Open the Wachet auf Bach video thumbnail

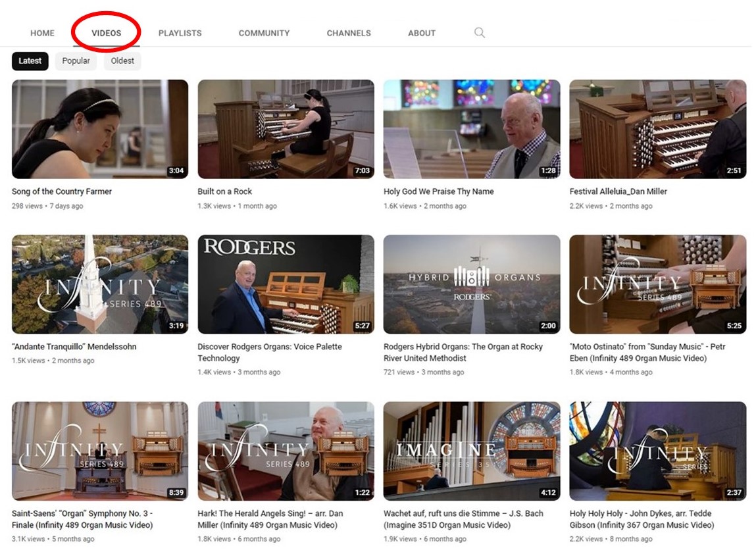(472, 451)
